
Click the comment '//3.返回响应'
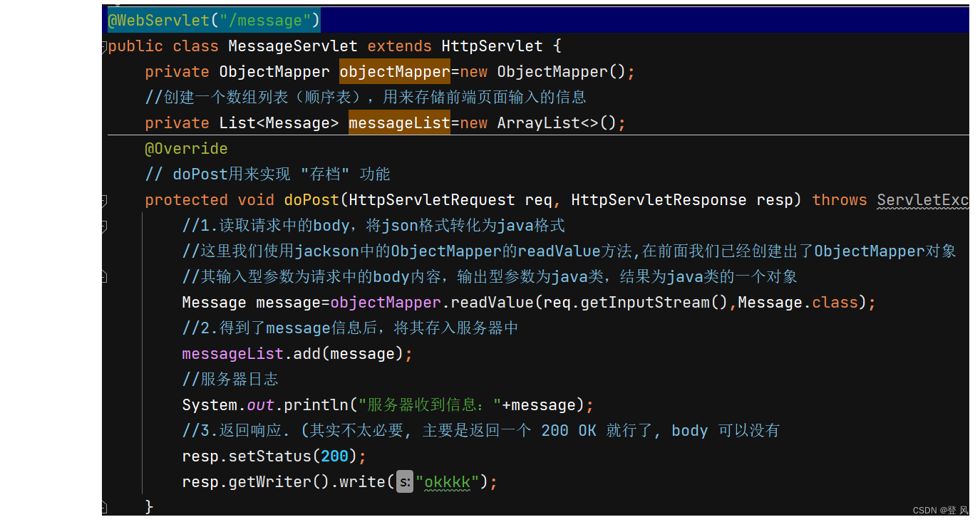(x=481, y=431)
